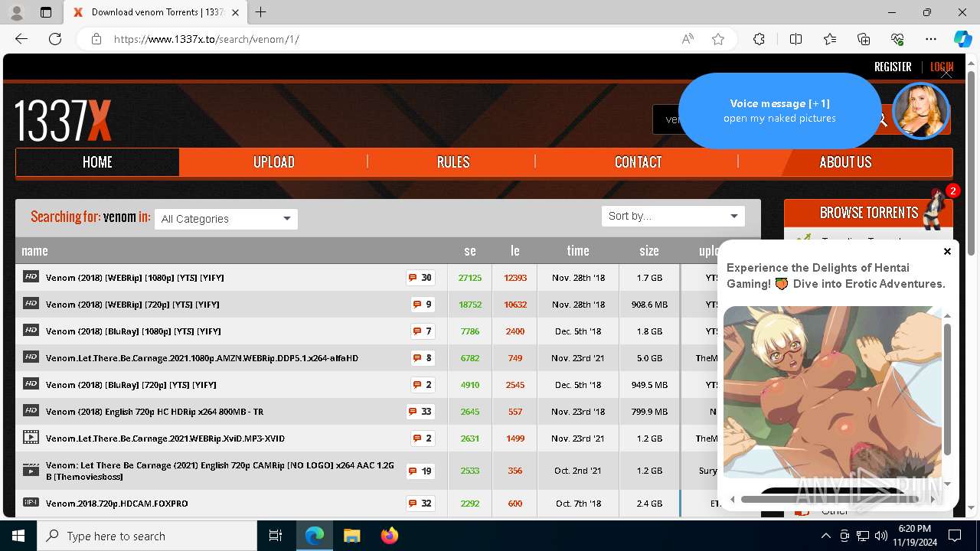Click the page vertical scrollbar
Screen dimensions: 980x551
point(972,165)
